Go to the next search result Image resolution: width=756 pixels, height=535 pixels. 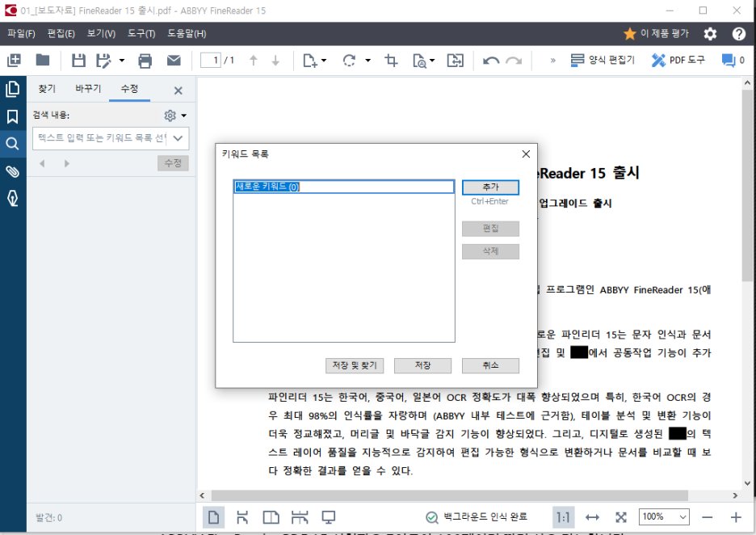[66, 163]
